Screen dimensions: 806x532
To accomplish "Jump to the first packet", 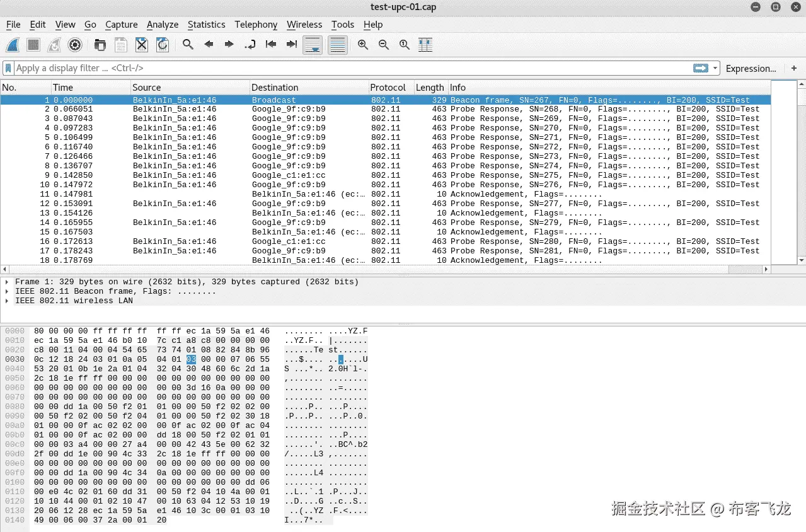I will pyautogui.click(x=271, y=45).
